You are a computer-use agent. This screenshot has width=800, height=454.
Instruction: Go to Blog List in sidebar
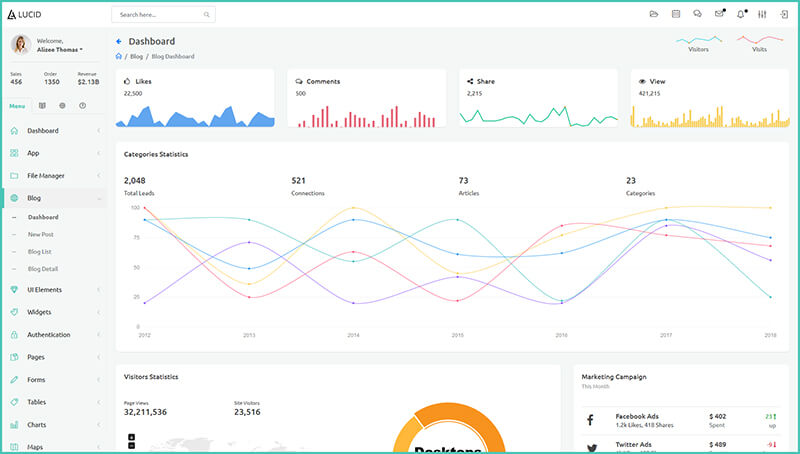tap(40, 251)
